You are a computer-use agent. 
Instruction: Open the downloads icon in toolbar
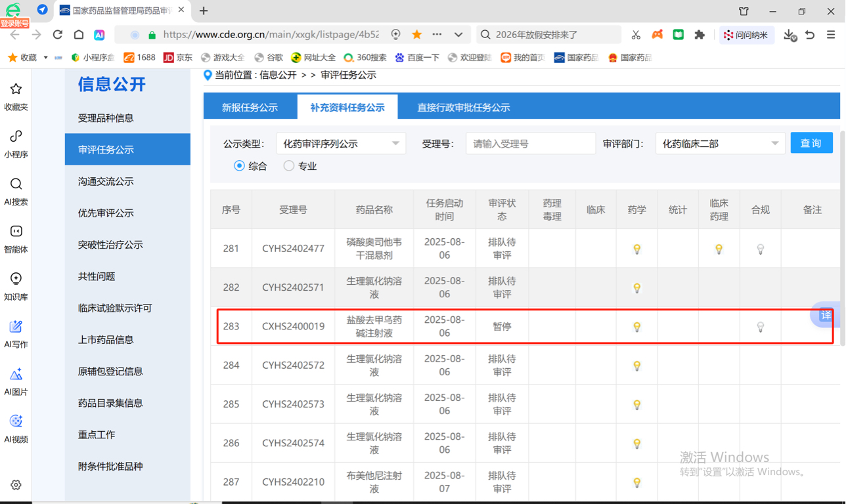[x=790, y=35]
